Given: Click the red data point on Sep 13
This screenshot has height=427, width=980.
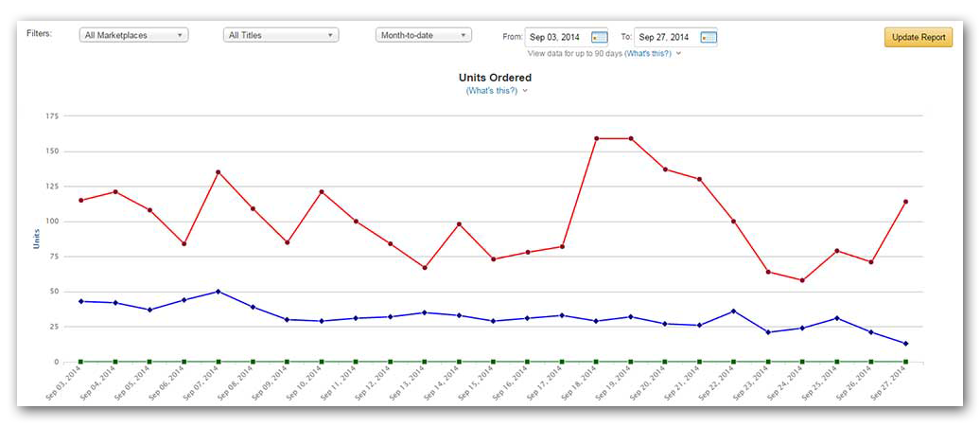Looking at the screenshot, I should click(x=425, y=268).
